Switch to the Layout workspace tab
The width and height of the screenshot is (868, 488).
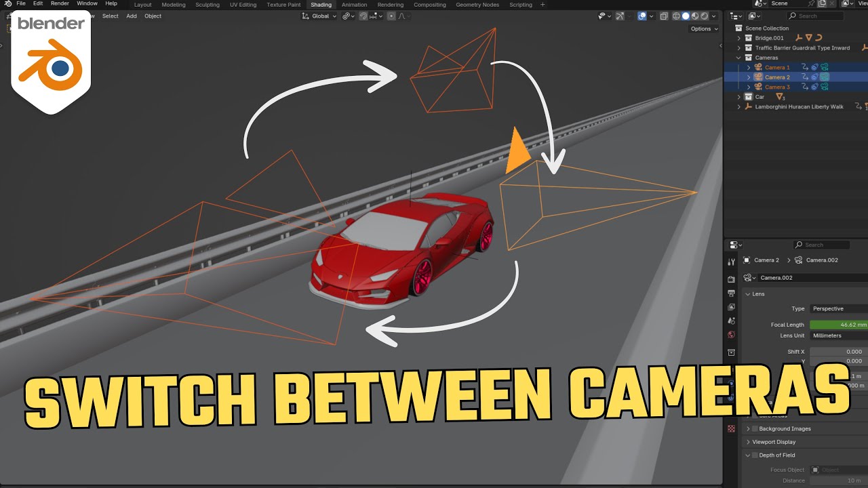point(143,5)
